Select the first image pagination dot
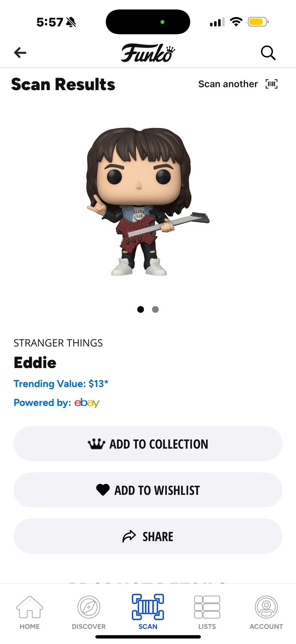Viewport: 296px width, 644px height. point(140,309)
